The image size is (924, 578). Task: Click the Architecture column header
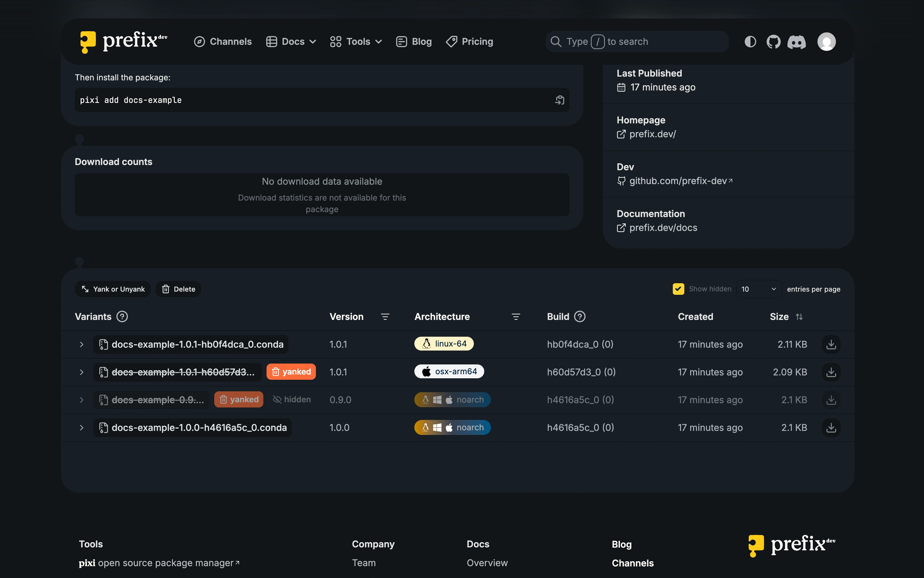pyautogui.click(x=442, y=316)
